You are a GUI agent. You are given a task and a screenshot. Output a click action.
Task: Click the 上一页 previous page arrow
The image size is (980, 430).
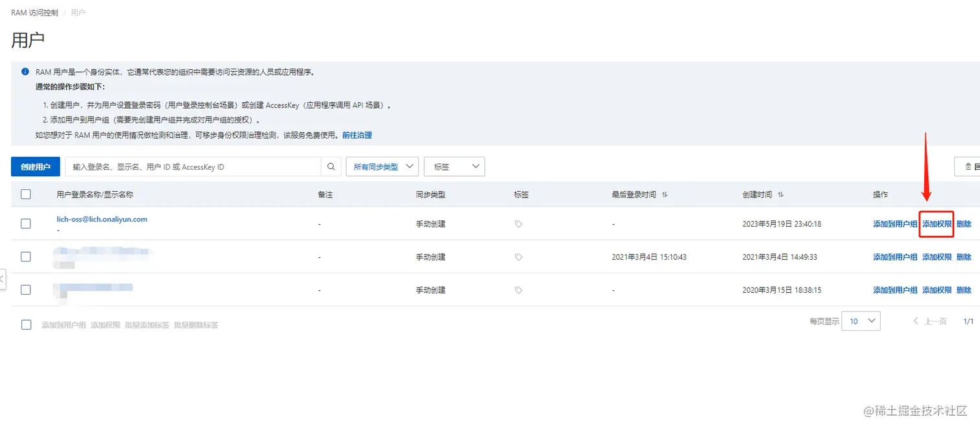pos(915,321)
